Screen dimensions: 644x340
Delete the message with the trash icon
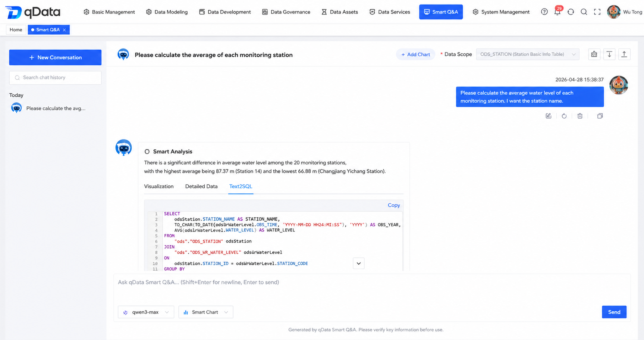580,116
